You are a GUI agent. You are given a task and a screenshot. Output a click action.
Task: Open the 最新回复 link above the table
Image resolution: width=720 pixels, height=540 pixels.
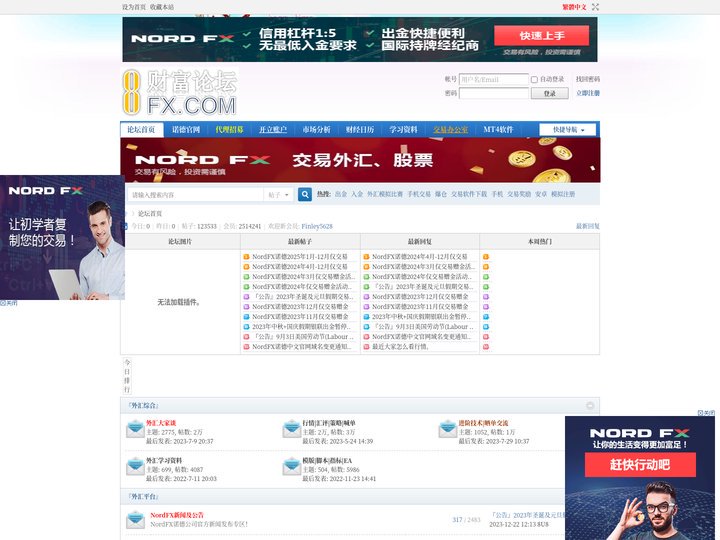click(x=588, y=226)
